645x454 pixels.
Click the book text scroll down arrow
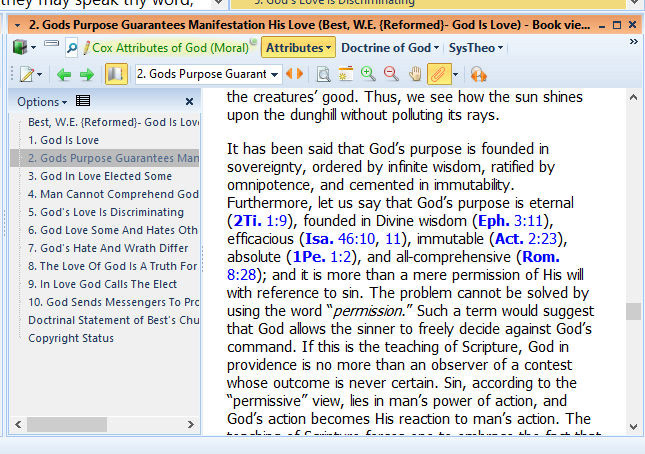click(633, 427)
